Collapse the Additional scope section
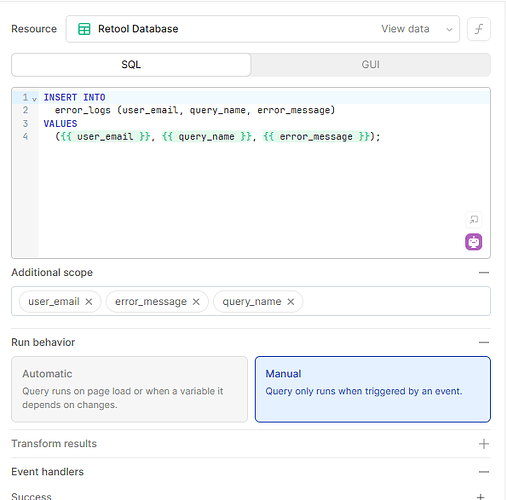The height and width of the screenshot is (500, 506). 484,273
